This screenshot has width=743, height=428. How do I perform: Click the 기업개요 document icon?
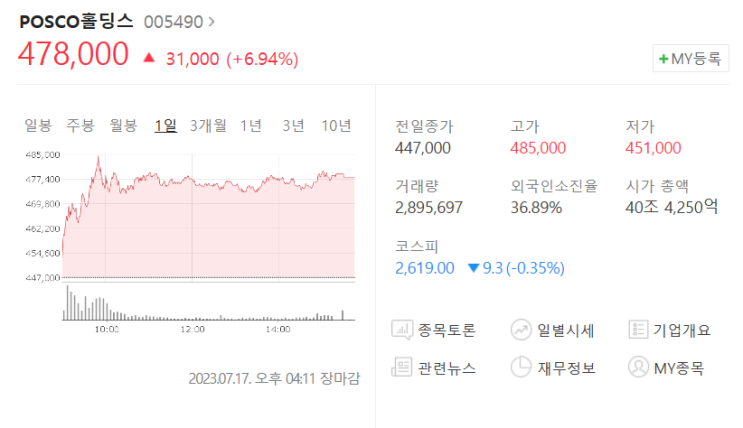638,329
